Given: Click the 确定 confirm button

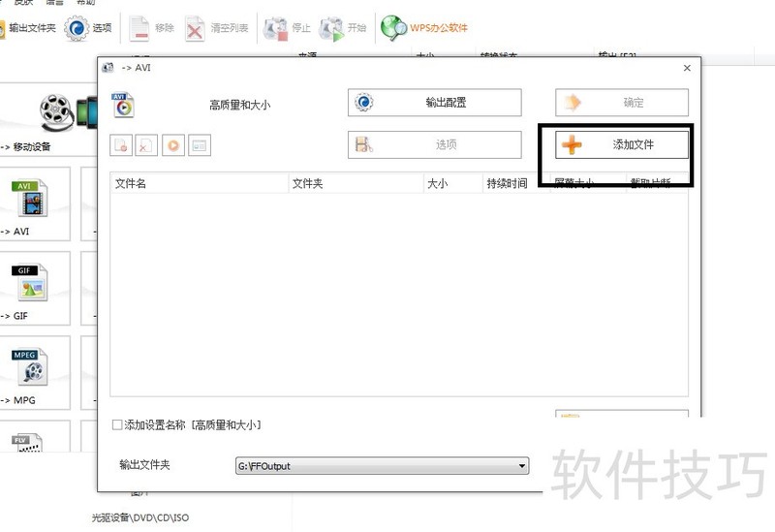Looking at the screenshot, I should (x=622, y=103).
